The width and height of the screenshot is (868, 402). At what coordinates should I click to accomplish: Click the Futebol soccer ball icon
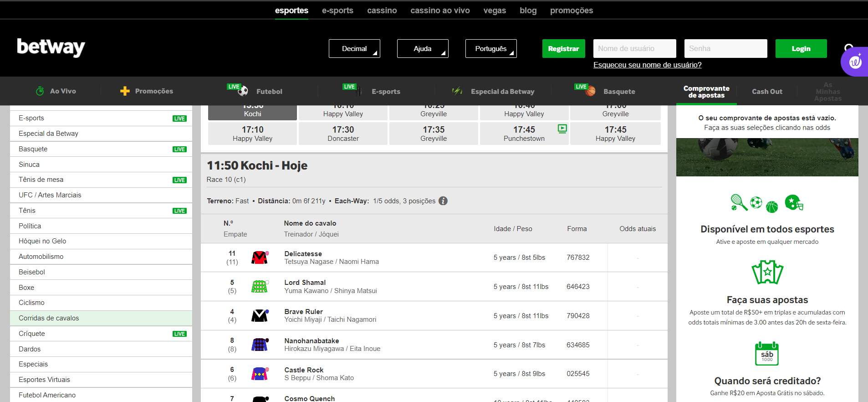pyautogui.click(x=243, y=91)
